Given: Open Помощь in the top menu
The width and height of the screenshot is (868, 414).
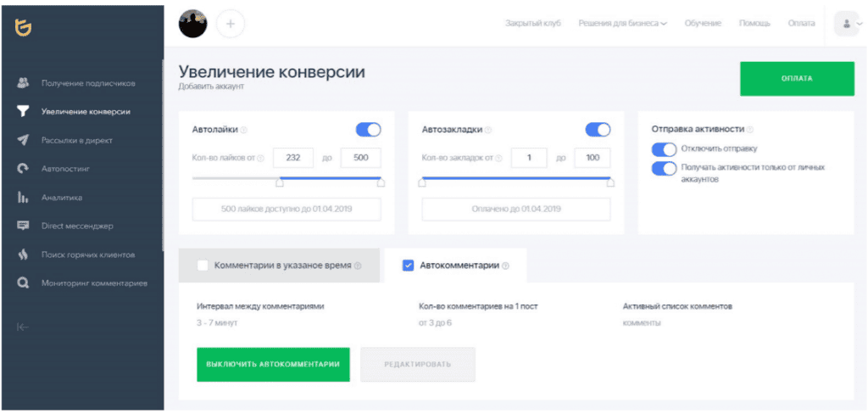Looking at the screenshot, I should point(754,23).
